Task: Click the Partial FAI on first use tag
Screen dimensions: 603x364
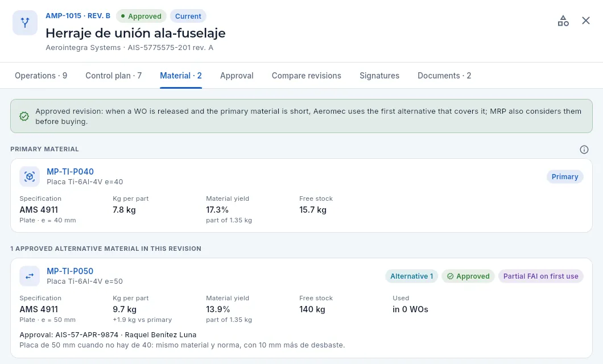Action: (540, 276)
